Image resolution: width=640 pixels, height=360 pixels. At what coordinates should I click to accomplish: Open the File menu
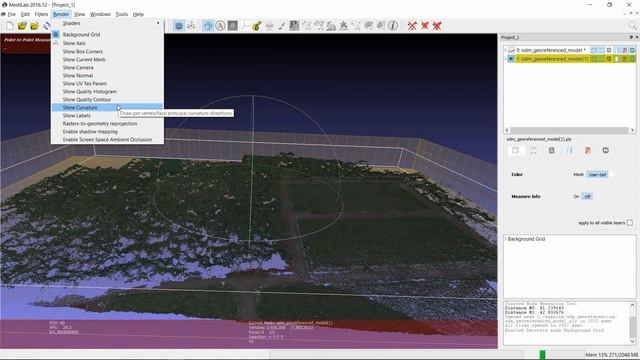[x=12, y=14]
